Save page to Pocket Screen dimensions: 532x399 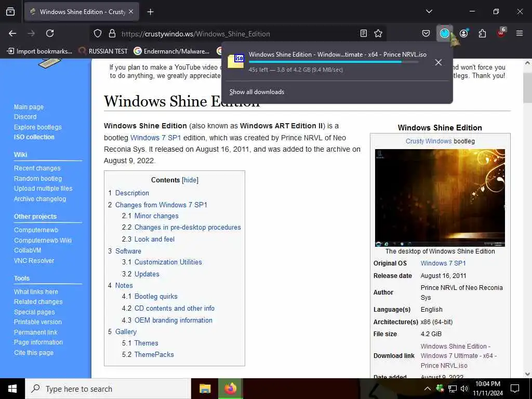click(x=426, y=33)
